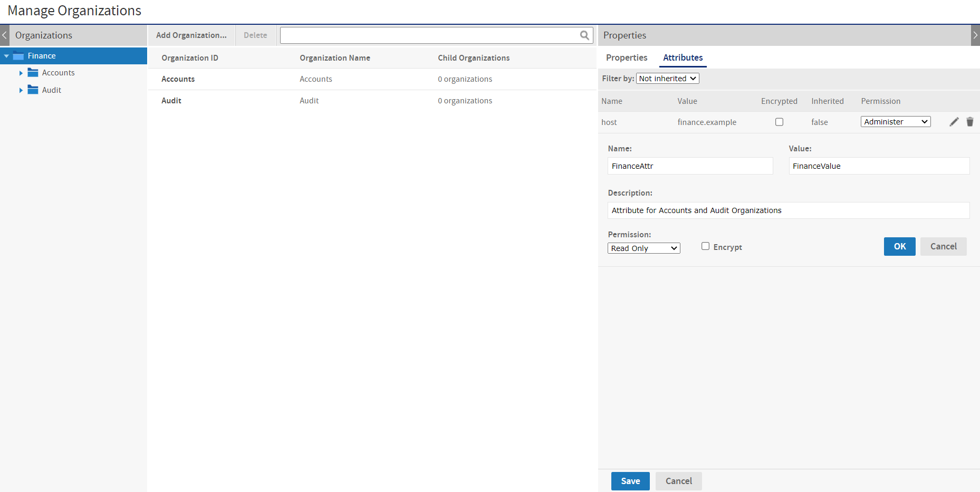Click the bottom Cancel button
980x492 pixels.
click(x=678, y=481)
